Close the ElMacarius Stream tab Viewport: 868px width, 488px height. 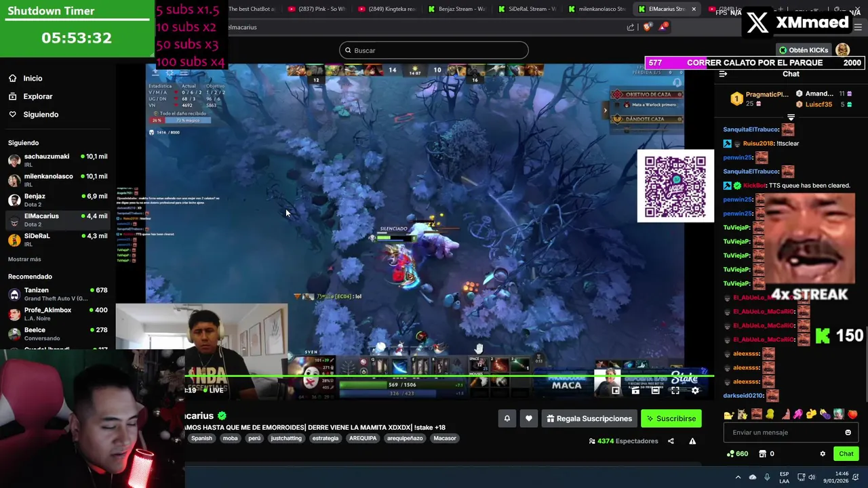[694, 9]
